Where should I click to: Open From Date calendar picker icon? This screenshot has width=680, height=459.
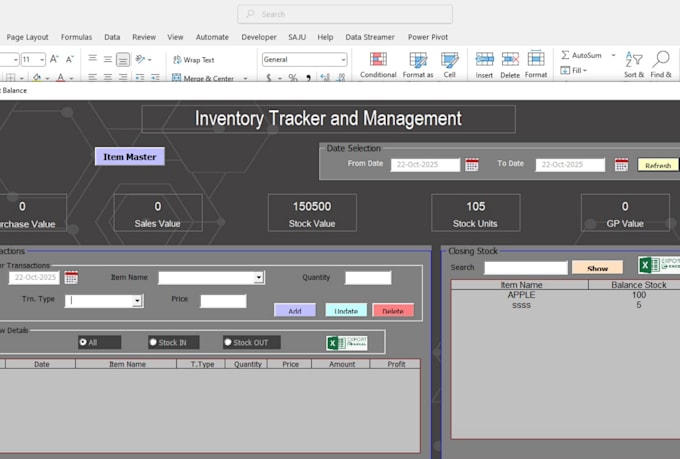pyautogui.click(x=472, y=164)
